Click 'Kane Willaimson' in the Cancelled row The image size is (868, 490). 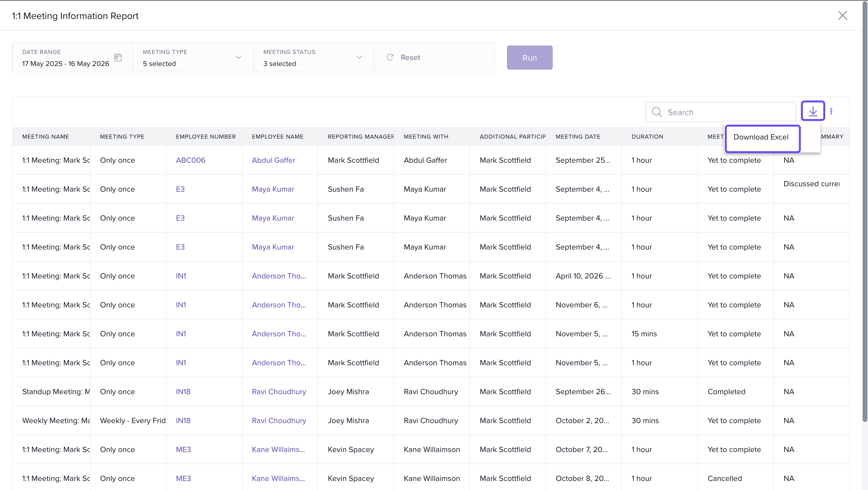(432, 479)
